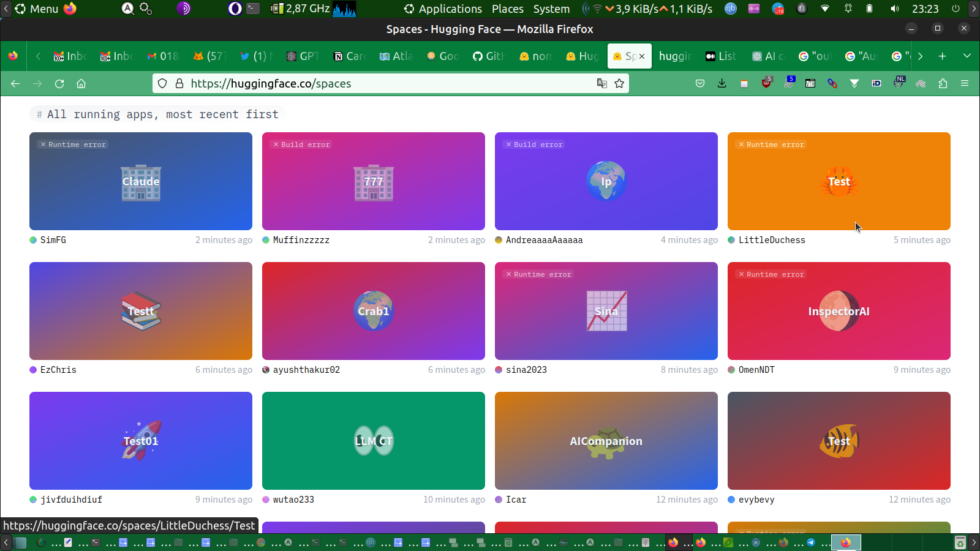Screen dimensions: 980x551
Task: Open EzChris profile link
Action: pyautogui.click(x=58, y=370)
